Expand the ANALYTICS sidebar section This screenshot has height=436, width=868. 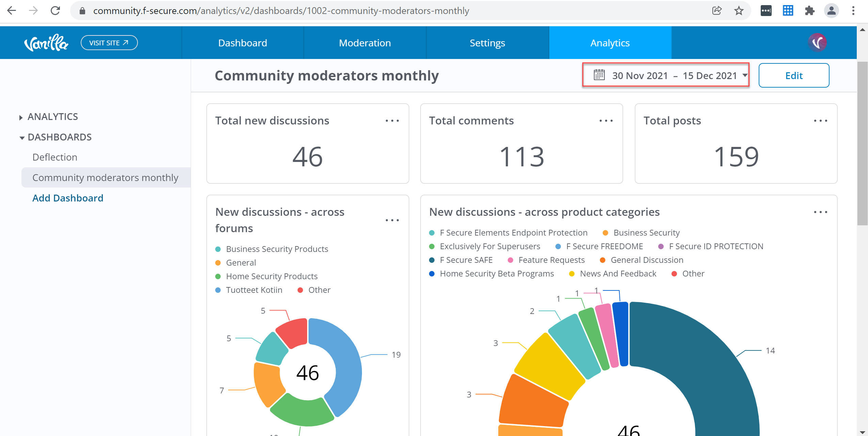coord(52,117)
